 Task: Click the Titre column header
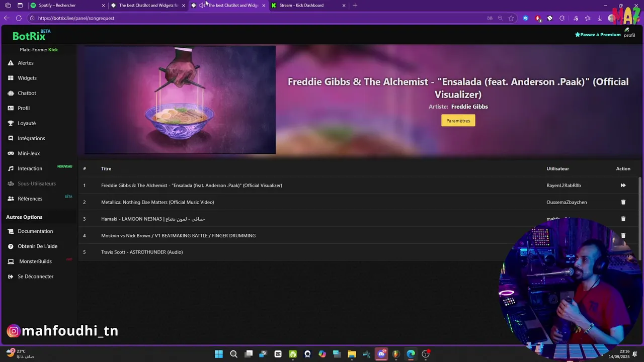(106, 169)
